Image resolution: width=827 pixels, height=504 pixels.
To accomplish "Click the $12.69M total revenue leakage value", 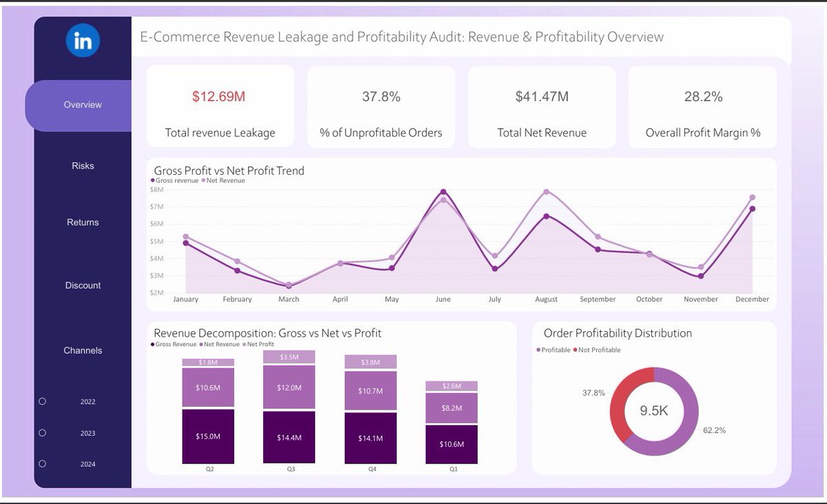I will (218, 97).
